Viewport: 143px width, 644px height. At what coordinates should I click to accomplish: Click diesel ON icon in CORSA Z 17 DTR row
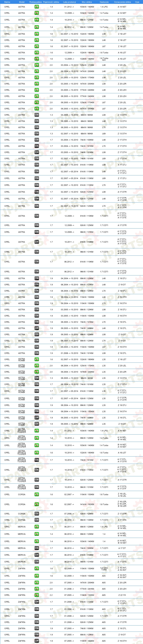click(37, 514)
